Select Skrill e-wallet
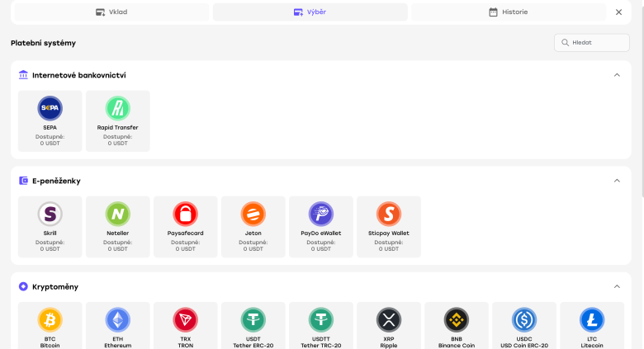The width and height of the screenshot is (644, 349). tap(50, 226)
